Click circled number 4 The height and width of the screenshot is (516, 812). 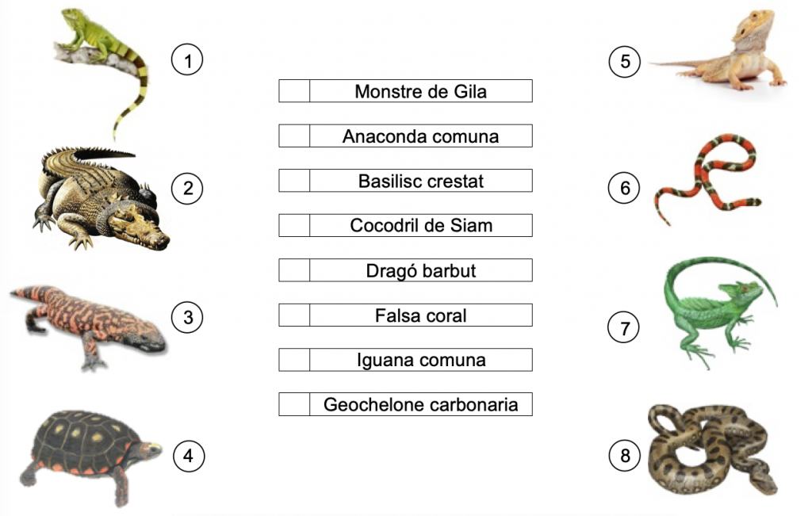(x=189, y=456)
